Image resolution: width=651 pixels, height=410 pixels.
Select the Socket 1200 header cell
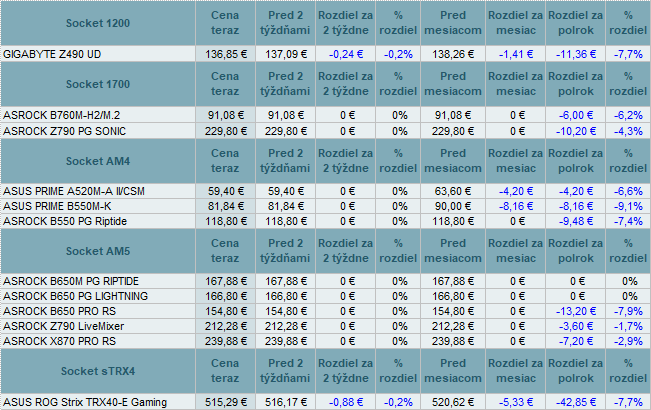(x=98, y=23)
